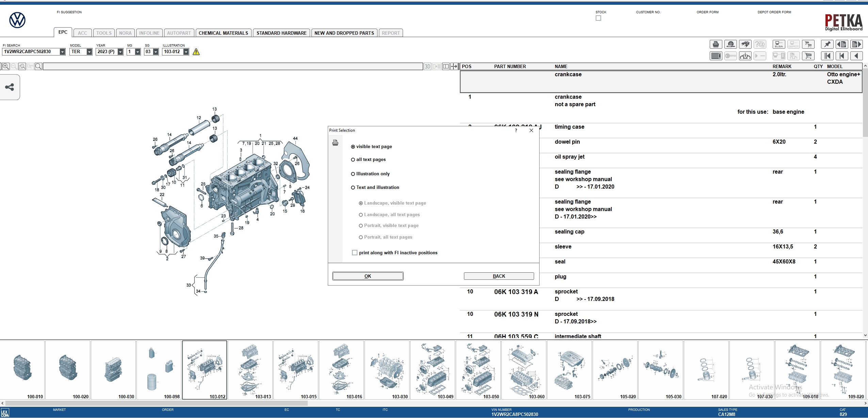The height and width of the screenshot is (418, 868).
Task: Expand the FI SEARCH VIN dropdown
Action: pyautogui.click(x=62, y=52)
